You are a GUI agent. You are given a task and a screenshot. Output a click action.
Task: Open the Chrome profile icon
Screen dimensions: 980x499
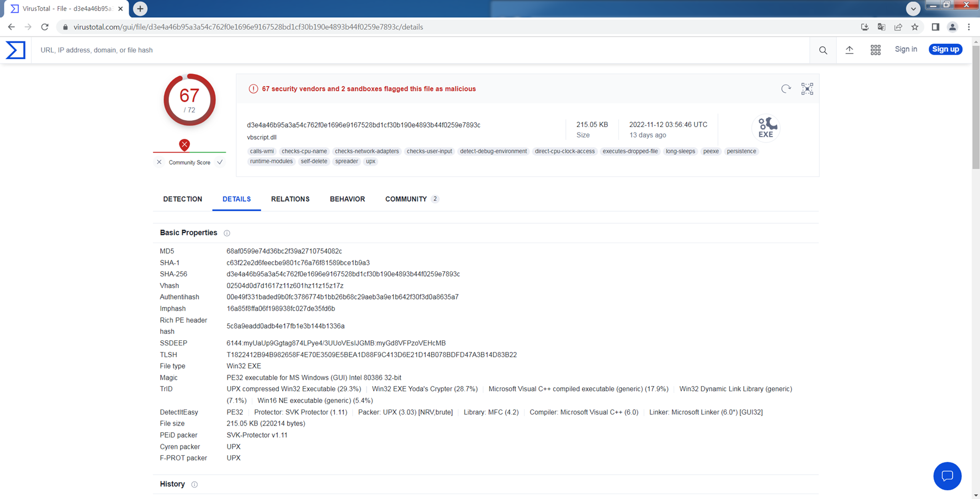(x=952, y=27)
